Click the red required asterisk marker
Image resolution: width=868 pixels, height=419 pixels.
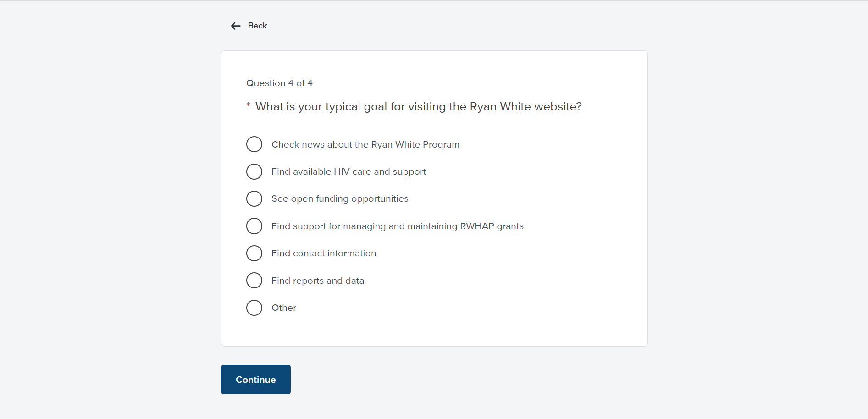[248, 105]
